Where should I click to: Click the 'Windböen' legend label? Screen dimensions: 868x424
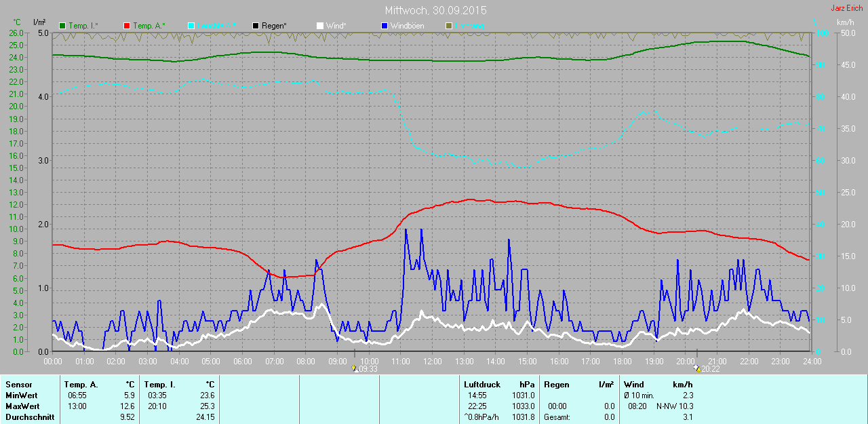click(x=407, y=26)
